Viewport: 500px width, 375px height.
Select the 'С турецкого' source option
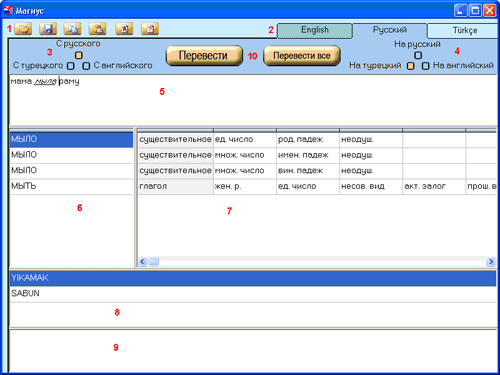click(x=71, y=66)
